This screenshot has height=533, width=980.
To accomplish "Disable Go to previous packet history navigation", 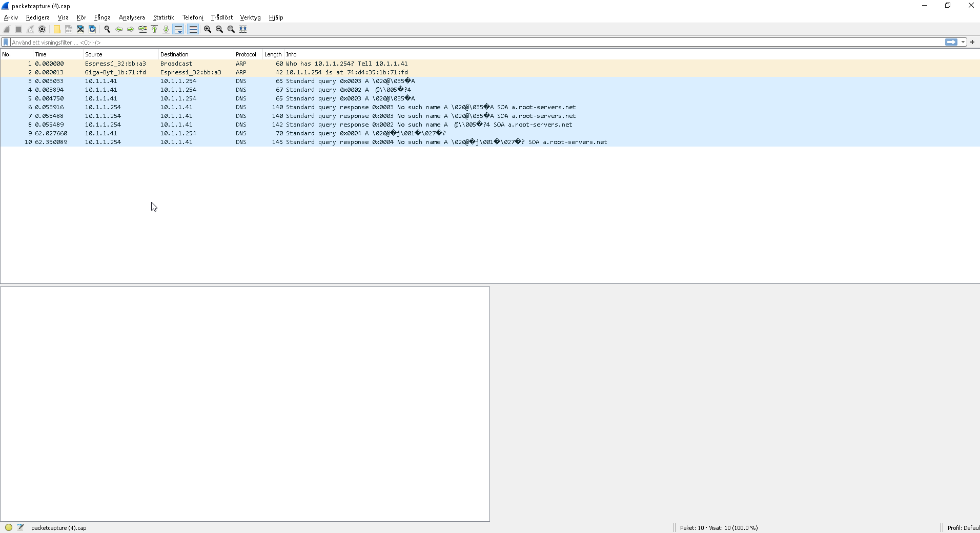I will coord(118,29).
